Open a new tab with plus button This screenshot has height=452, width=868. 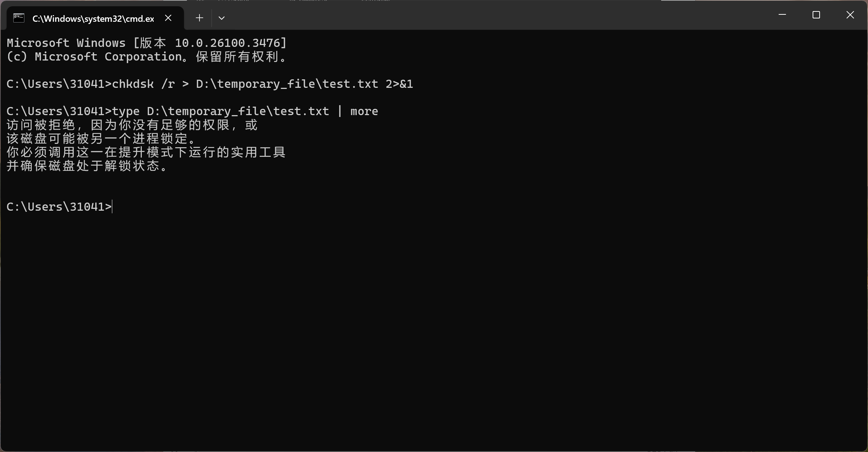point(199,18)
